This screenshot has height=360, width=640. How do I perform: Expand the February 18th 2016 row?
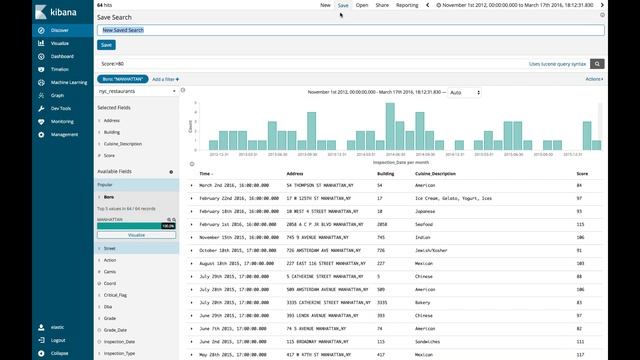pos(191,211)
